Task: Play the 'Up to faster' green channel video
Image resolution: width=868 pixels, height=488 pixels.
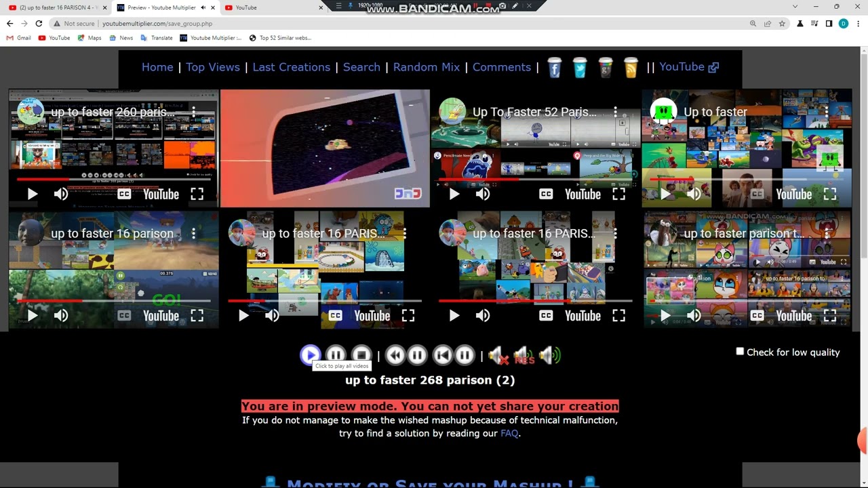Action: click(x=665, y=195)
